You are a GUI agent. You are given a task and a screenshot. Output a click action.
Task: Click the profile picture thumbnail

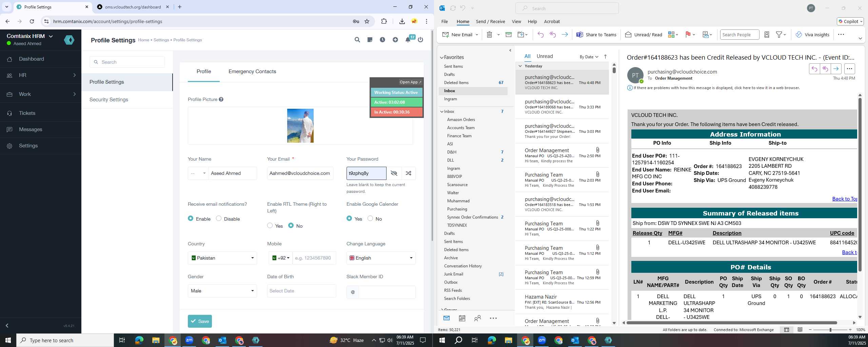coord(300,126)
